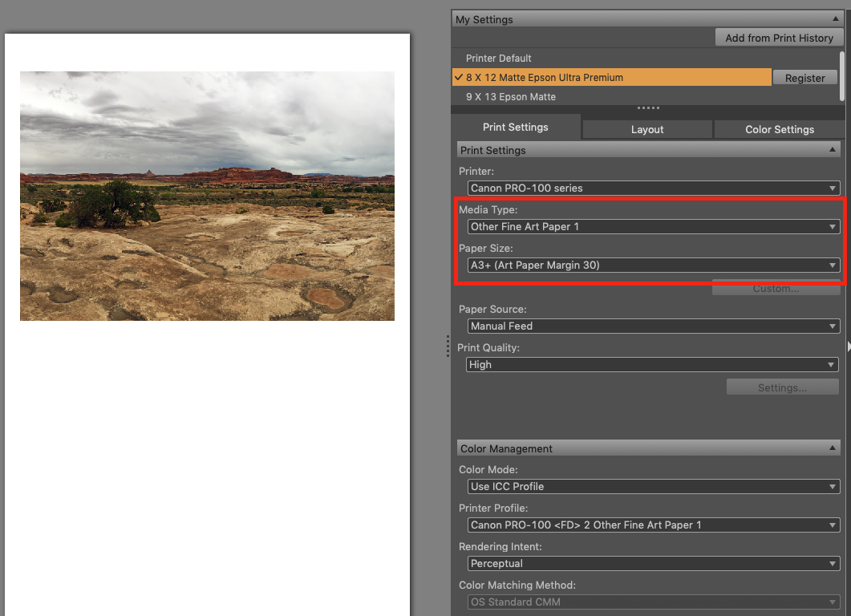The image size is (851, 616).
Task: Switch to the Color Settings tab
Action: [x=779, y=129]
